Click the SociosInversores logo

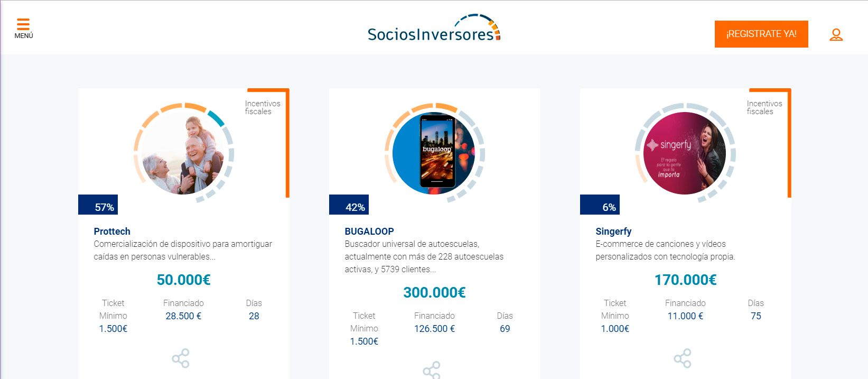pos(434,29)
